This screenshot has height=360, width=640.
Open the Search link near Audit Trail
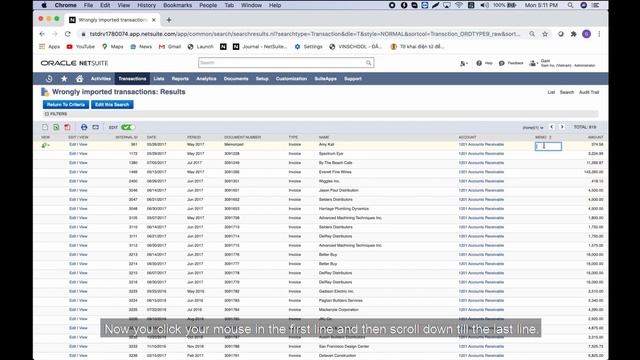point(567,92)
